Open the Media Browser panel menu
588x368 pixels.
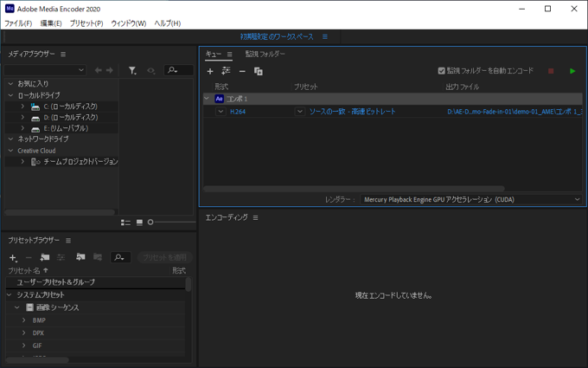[63, 54]
